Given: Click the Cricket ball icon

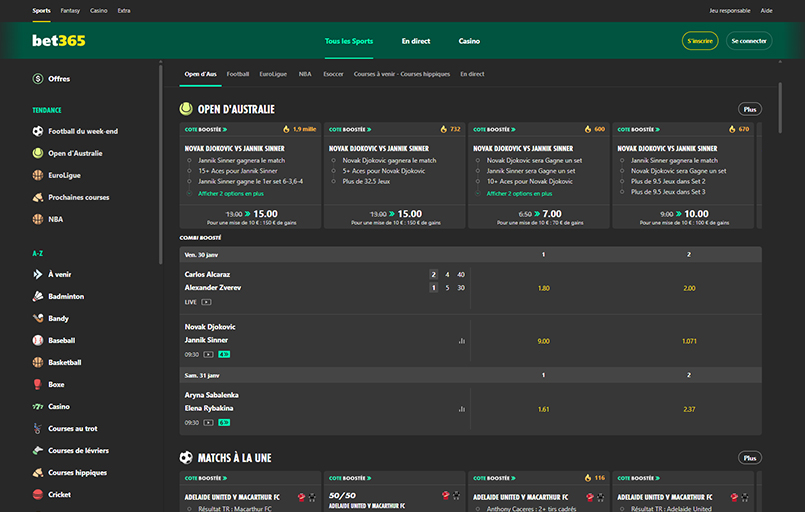Looking at the screenshot, I should 37,495.
